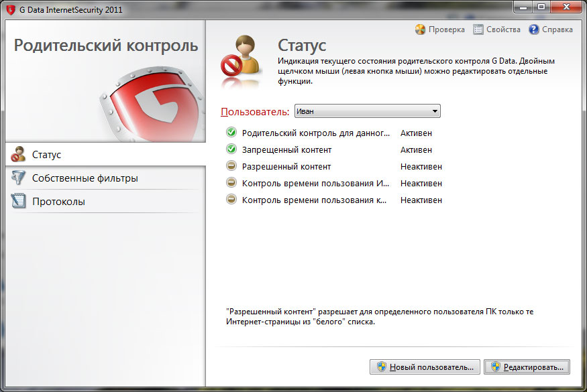The image size is (587, 392).
Task: Click the Новый пользователь... button
Action: (x=425, y=367)
